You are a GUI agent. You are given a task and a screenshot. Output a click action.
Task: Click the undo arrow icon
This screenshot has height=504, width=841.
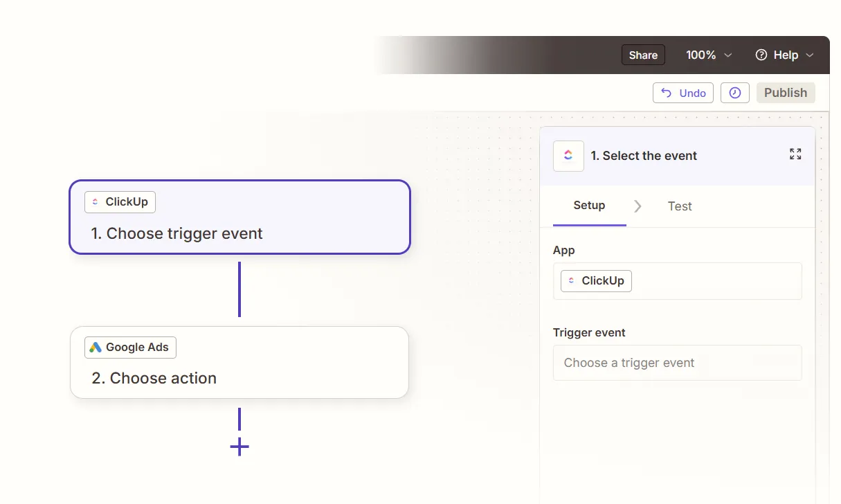(667, 93)
